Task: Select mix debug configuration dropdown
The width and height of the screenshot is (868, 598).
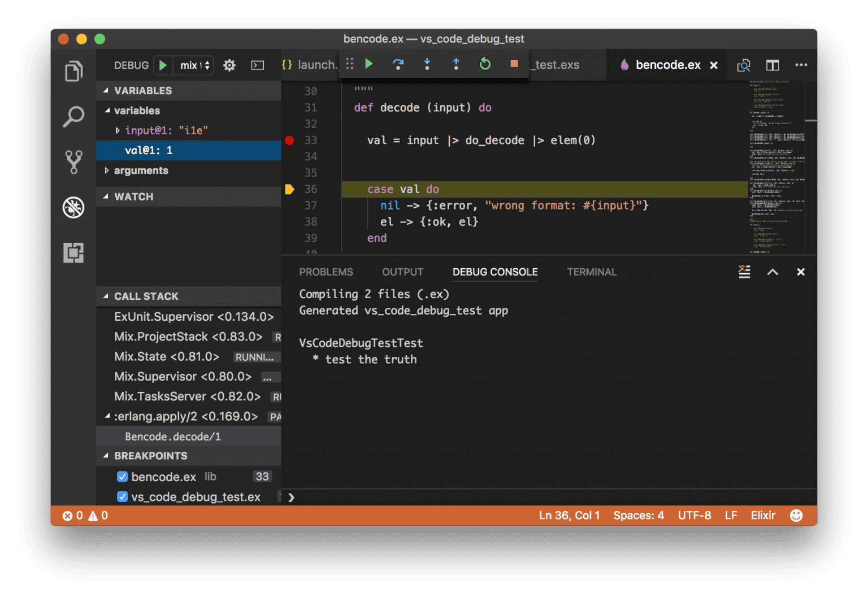Action: pos(194,66)
